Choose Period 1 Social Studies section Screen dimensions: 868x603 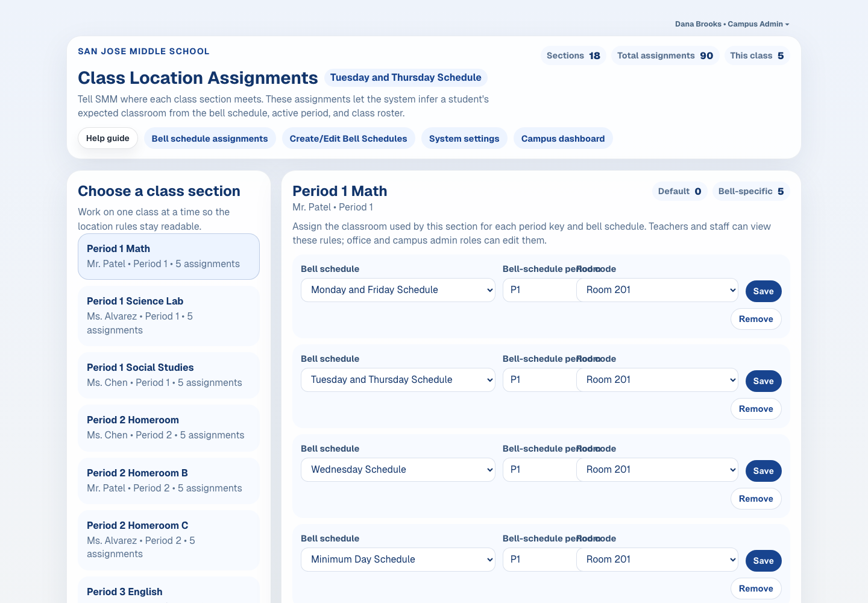pos(169,375)
